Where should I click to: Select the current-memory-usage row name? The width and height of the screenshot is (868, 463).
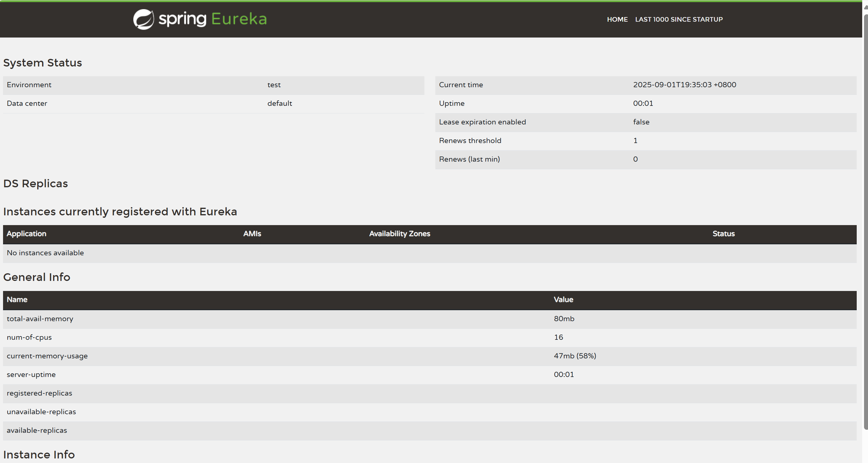pyautogui.click(x=47, y=356)
